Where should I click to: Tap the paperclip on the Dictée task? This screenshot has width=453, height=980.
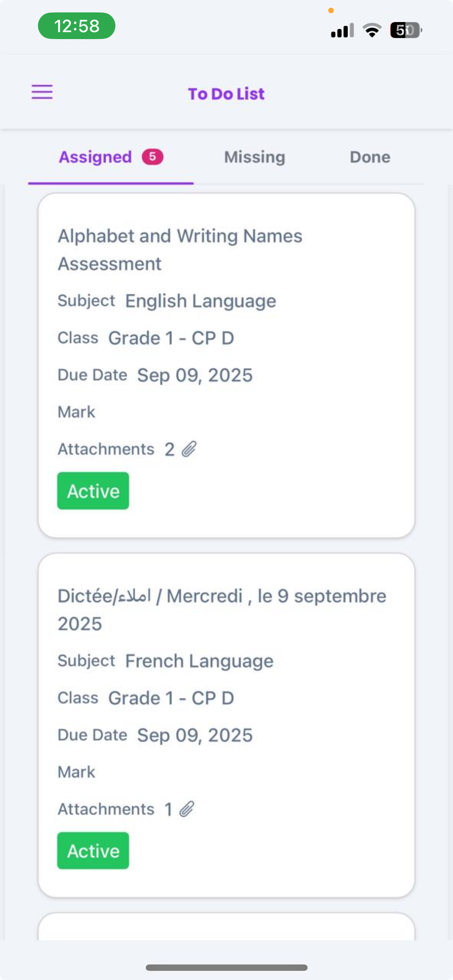pos(187,809)
